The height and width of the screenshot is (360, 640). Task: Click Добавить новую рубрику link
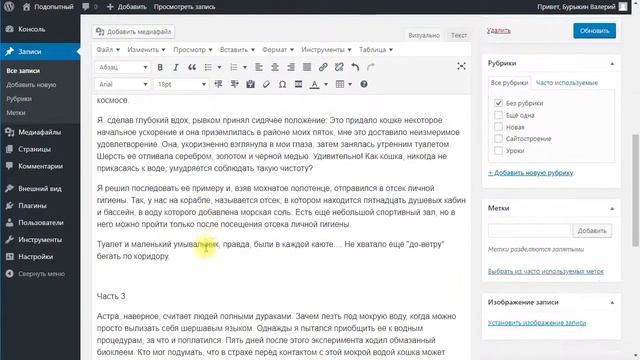pyautogui.click(x=531, y=173)
